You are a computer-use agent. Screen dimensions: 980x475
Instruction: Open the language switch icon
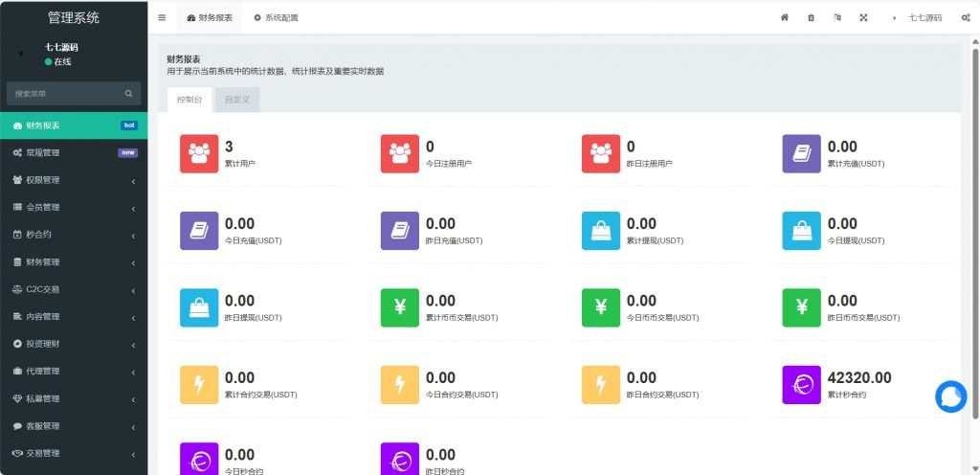(837, 17)
